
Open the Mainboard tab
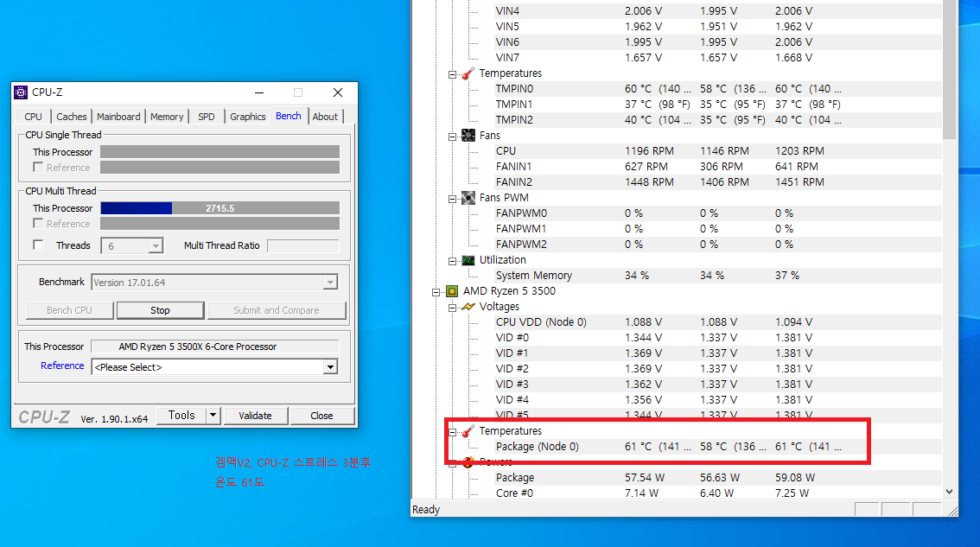118,117
